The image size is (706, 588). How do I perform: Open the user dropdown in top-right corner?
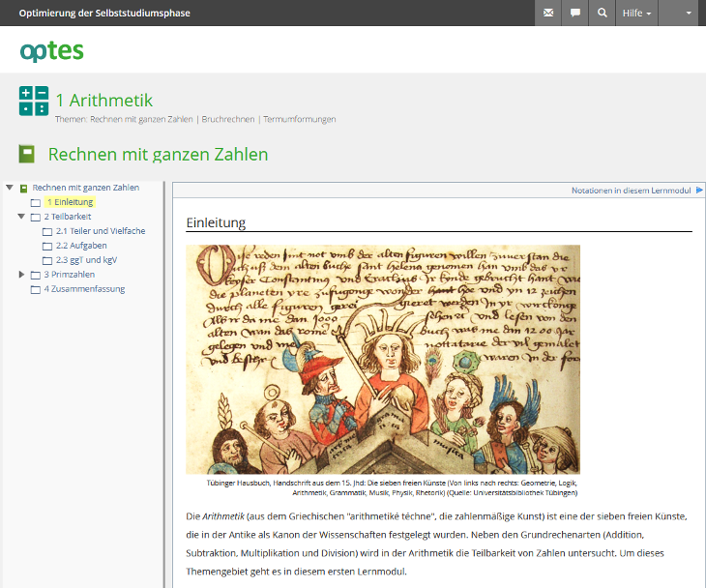coord(679,14)
